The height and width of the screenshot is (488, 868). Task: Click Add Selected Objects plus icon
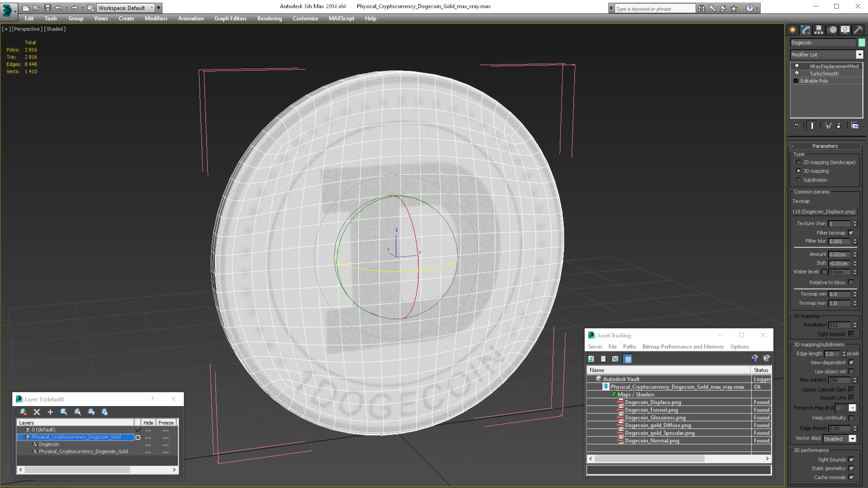50,411
